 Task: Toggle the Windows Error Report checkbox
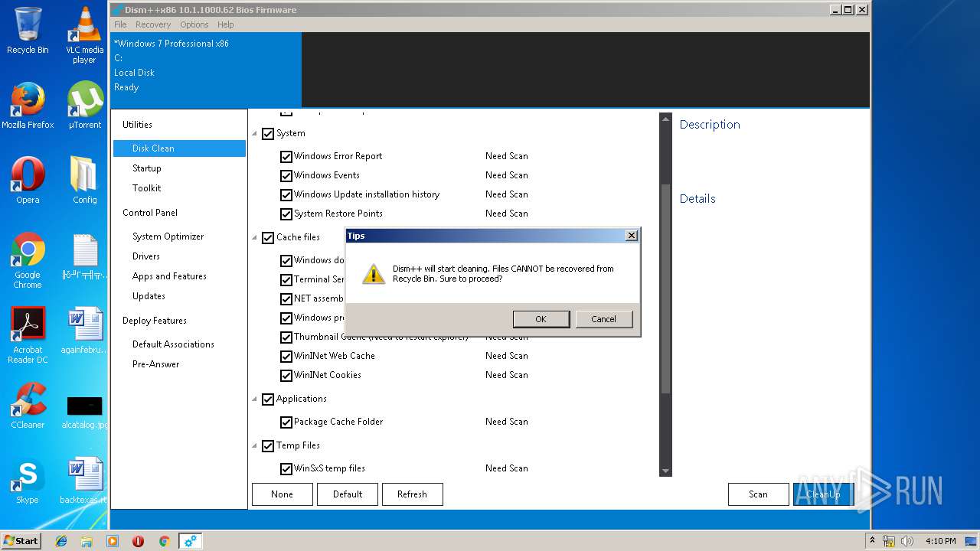click(286, 157)
